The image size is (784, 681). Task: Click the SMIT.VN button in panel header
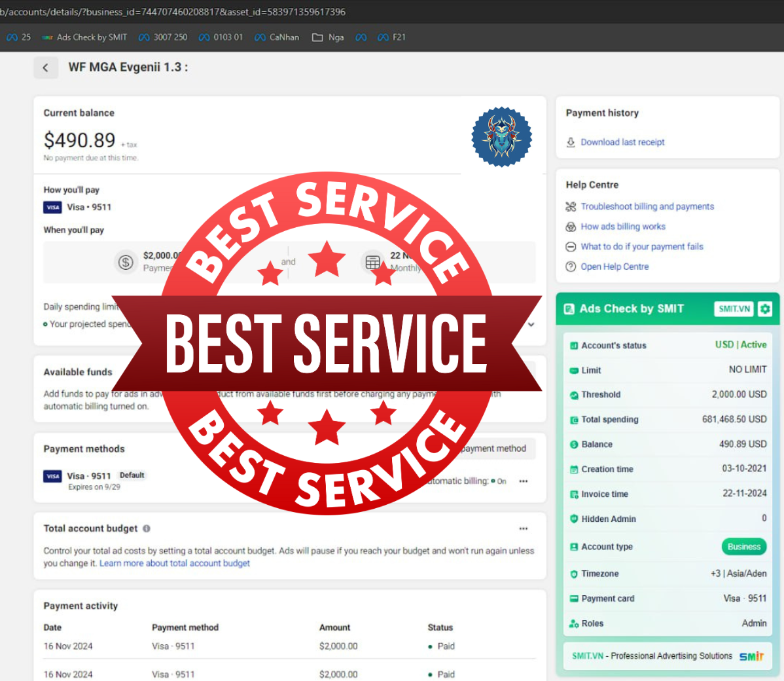tap(734, 309)
